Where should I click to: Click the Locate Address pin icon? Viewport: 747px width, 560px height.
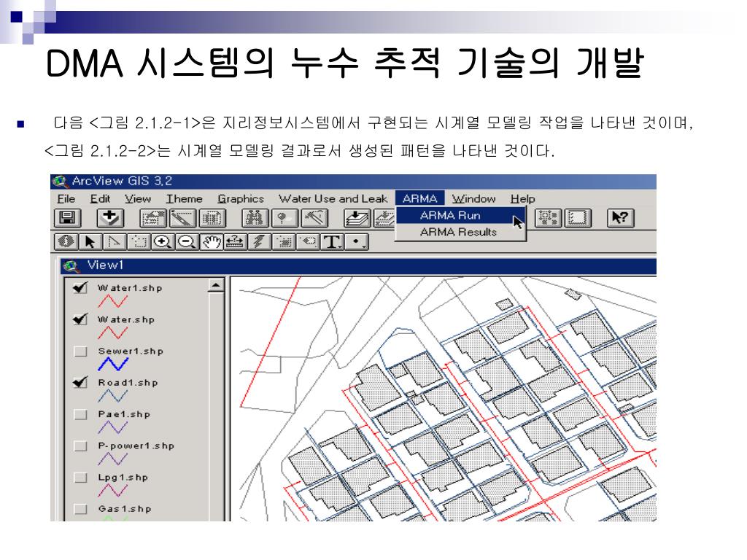click(x=285, y=218)
